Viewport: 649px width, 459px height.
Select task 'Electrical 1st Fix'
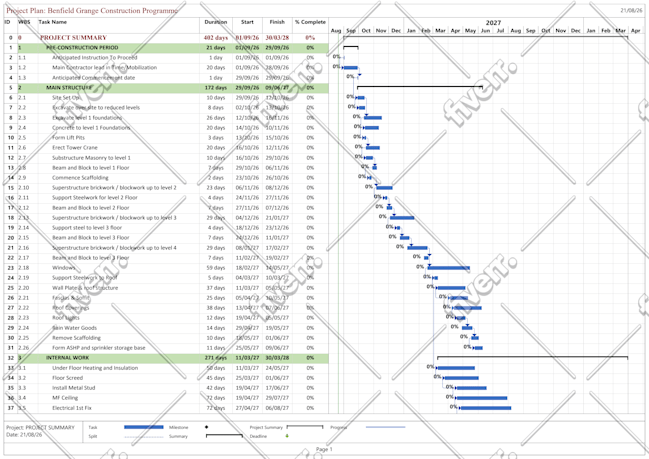click(x=72, y=408)
